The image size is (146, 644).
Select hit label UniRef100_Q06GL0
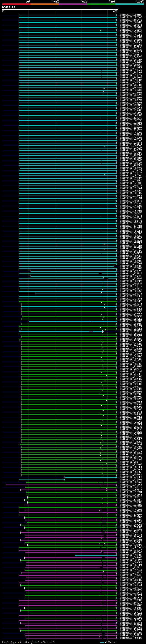pyautogui.click(x=131, y=82)
